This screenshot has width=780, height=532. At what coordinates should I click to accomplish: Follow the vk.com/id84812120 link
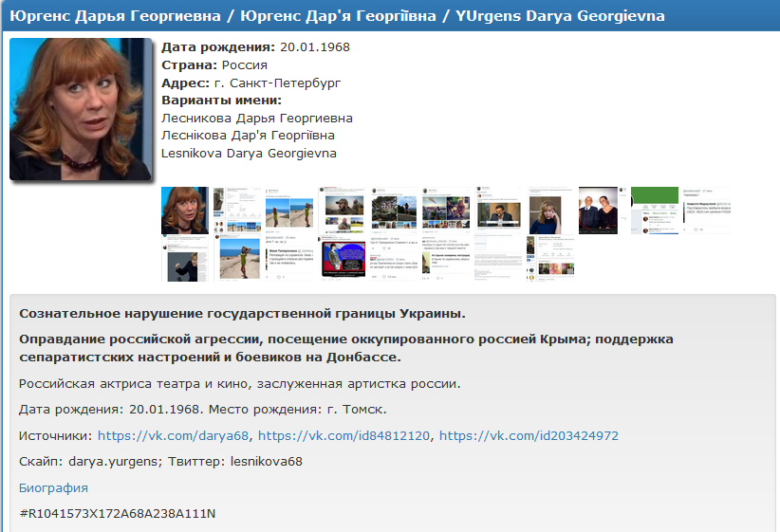tap(344, 436)
